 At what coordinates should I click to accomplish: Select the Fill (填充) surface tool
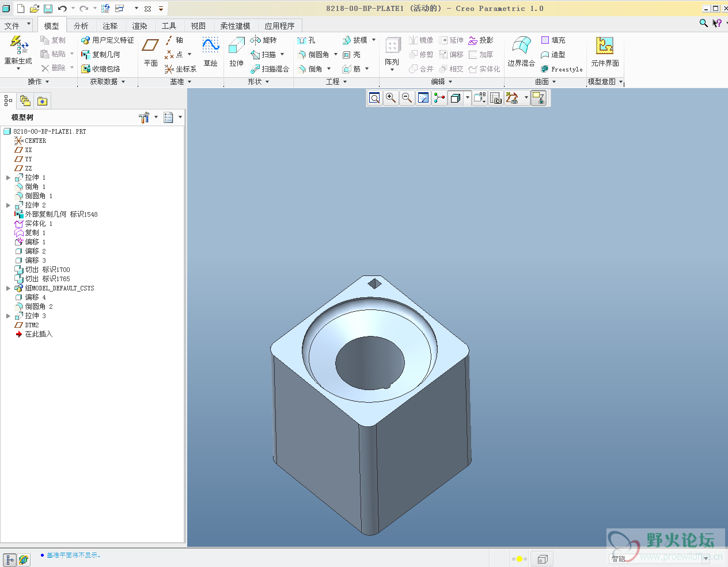[553, 40]
